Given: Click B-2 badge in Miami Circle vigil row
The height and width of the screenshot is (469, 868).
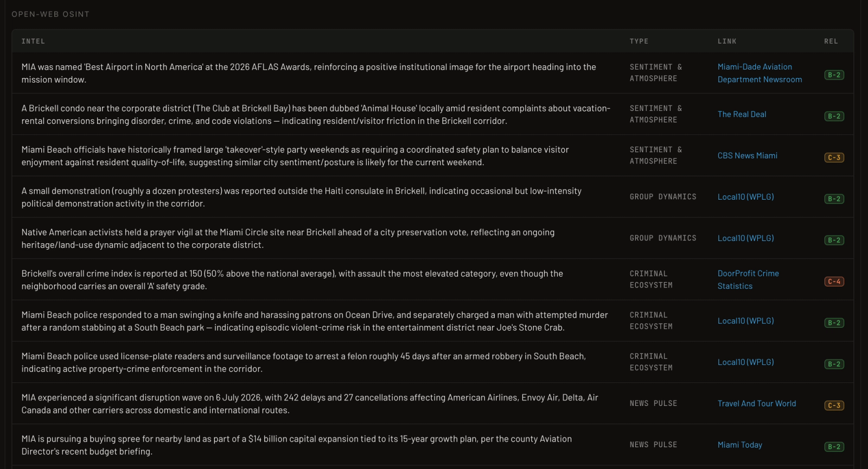Looking at the screenshot, I should (834, 240).
